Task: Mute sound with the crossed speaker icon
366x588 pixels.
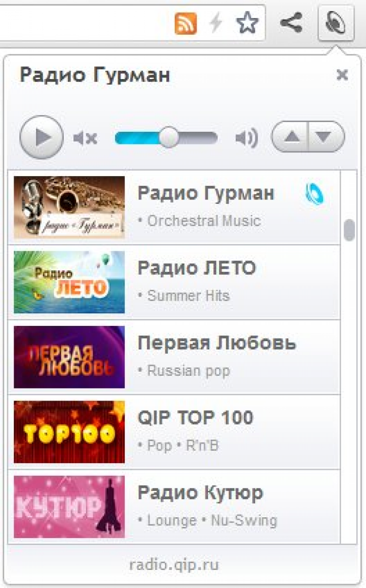Action: (85, 139)
